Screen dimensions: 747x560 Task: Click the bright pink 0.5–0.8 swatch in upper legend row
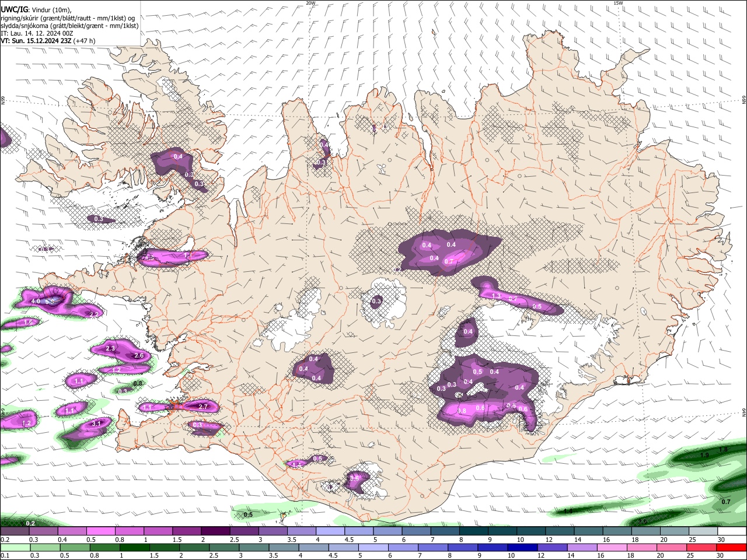click(x=101, y=531)
